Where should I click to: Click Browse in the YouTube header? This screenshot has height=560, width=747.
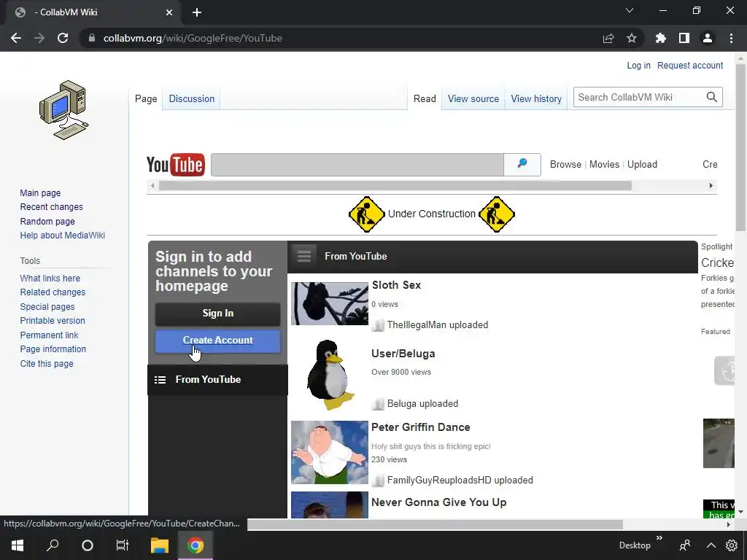pos(565,164)
